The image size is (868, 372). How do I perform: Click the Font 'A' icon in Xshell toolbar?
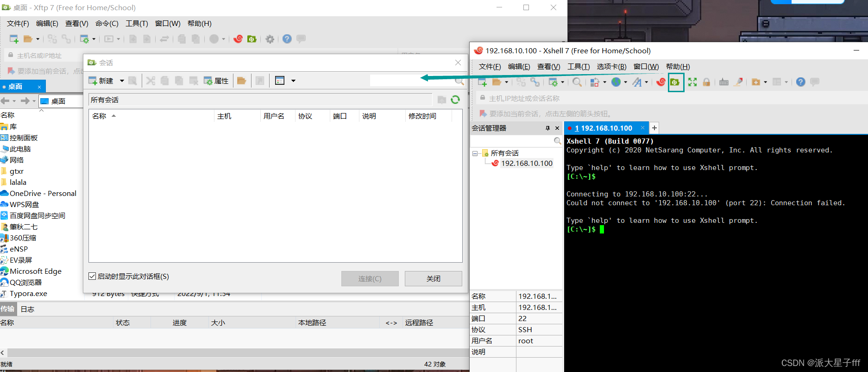pos(637,82)
